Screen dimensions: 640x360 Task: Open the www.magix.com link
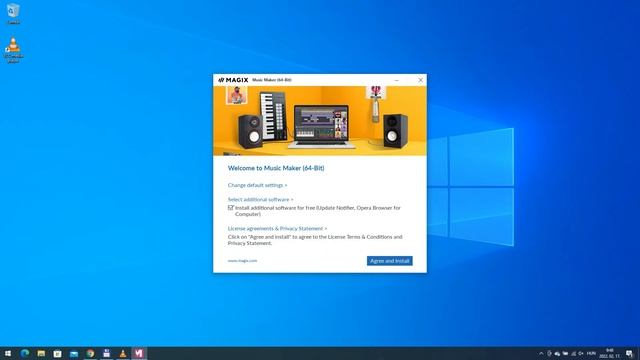coord(242,261)
